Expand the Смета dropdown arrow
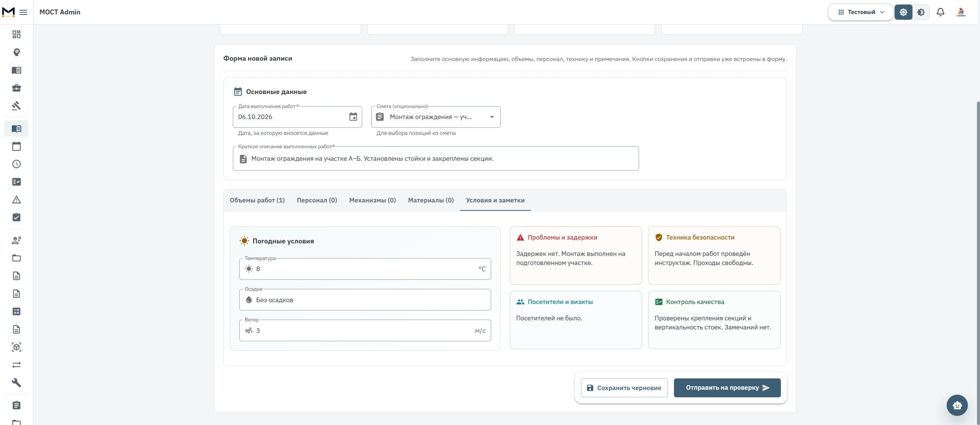The image size is (980, 425). pyautogui.click(x=492, y=117)
